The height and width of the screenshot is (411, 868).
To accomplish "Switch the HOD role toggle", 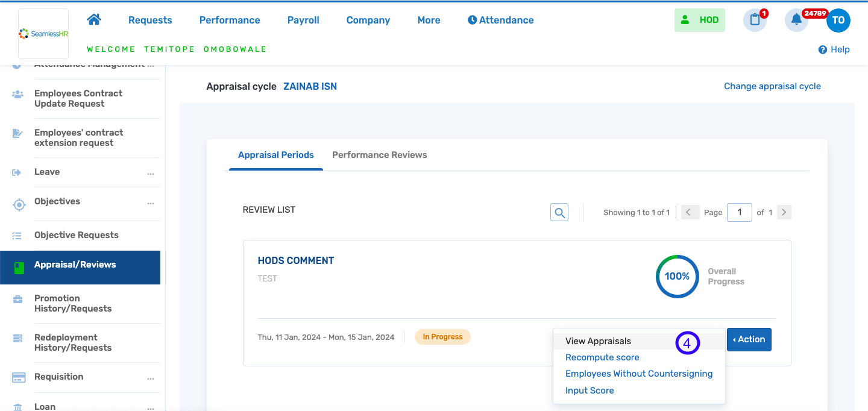I will (x=700, y=20).
